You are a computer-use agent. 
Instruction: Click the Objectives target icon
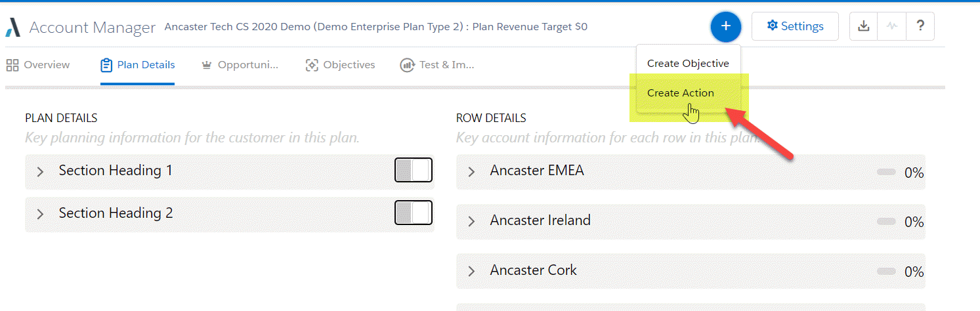coord(312,65)
